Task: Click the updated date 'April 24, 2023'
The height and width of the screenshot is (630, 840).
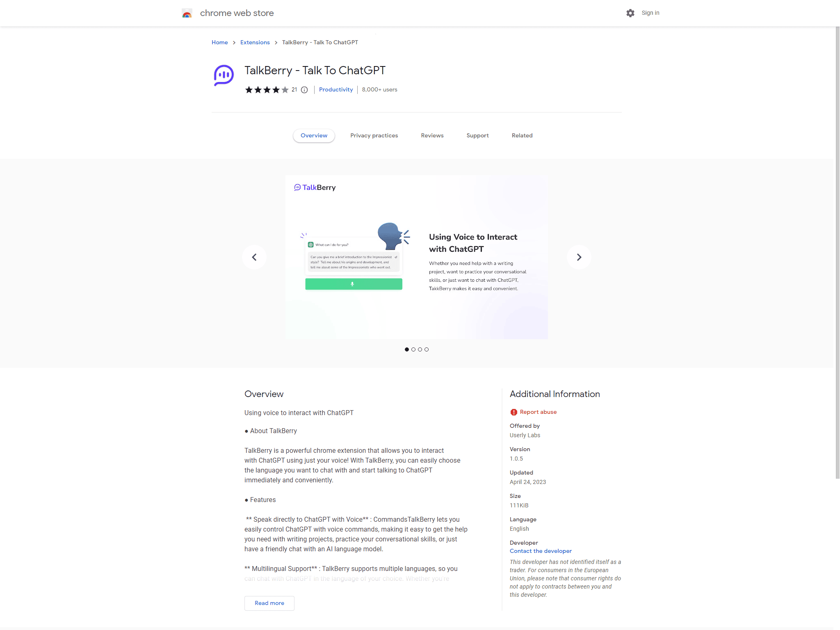Action: [x=528, y=482]
